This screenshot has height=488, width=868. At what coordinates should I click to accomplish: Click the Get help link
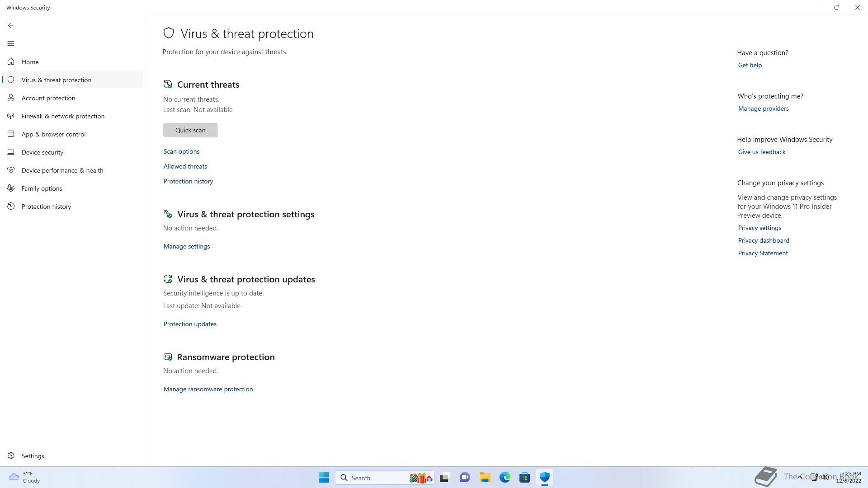(750, 65)
